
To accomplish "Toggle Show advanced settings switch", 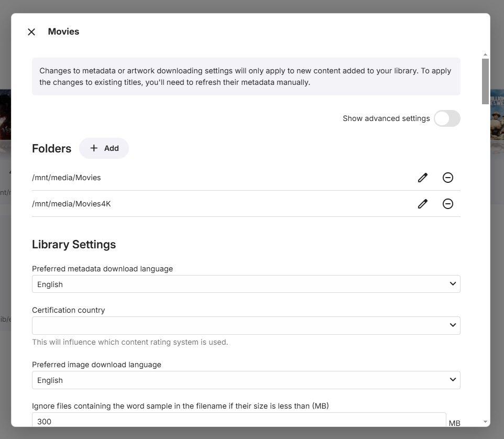I will coord(447,118).
